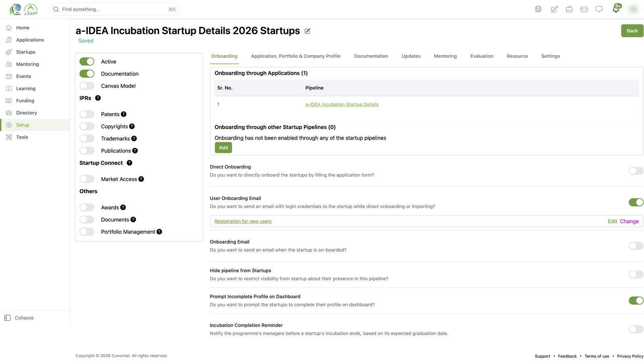Open the chat bubble icon
Viewport: 644px width, 361px height.
[x=599, y=9]
